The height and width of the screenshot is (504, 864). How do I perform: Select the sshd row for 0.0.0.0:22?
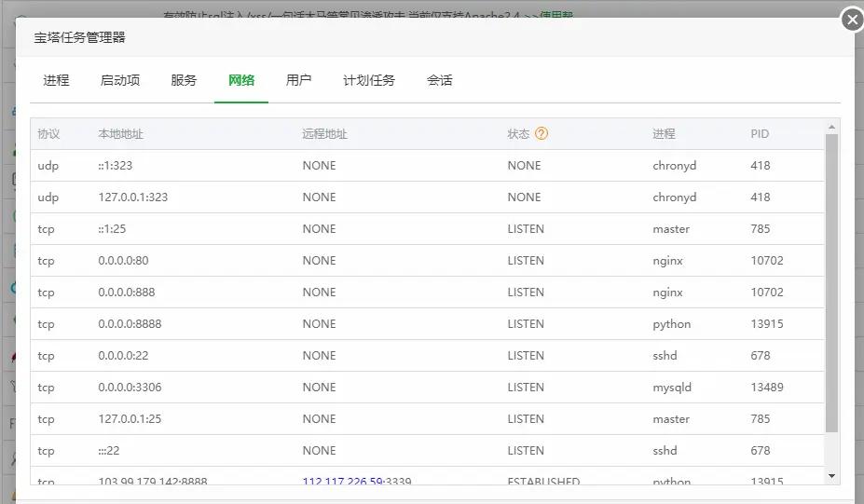427,356
